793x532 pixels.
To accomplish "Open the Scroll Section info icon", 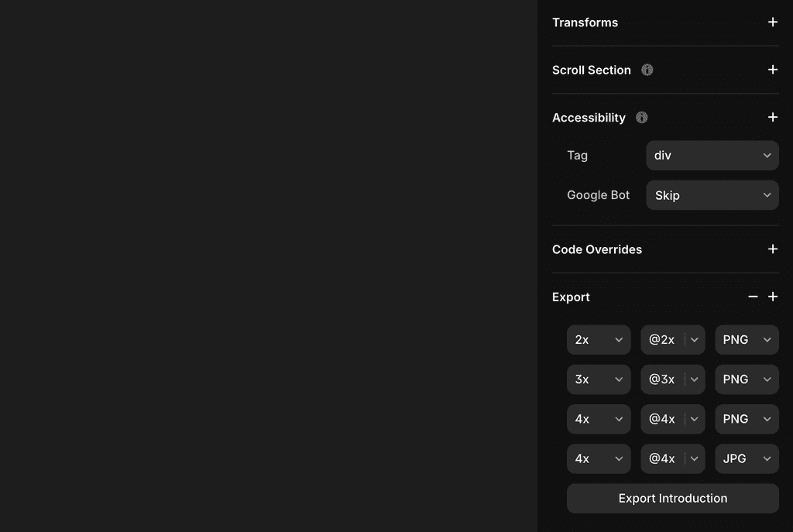I will pos(647,70).
